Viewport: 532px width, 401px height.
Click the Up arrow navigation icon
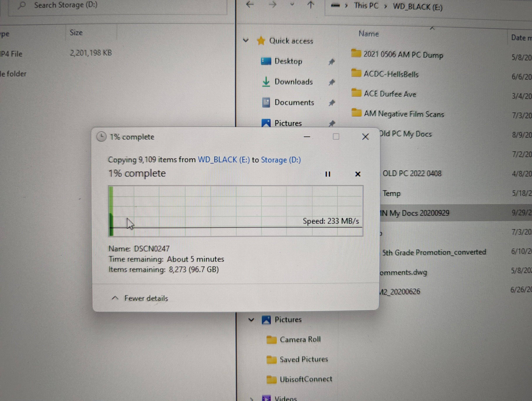tap(311, 5)
